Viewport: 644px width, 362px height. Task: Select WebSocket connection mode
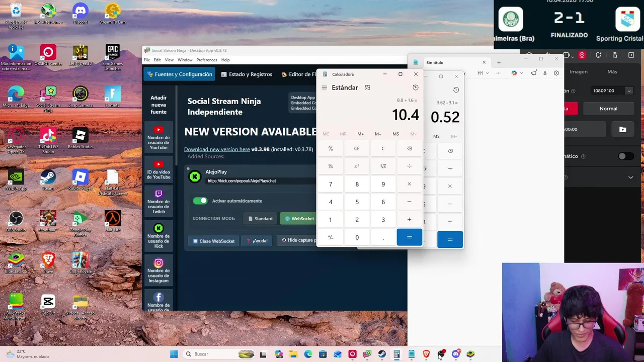tap(299, 219)
